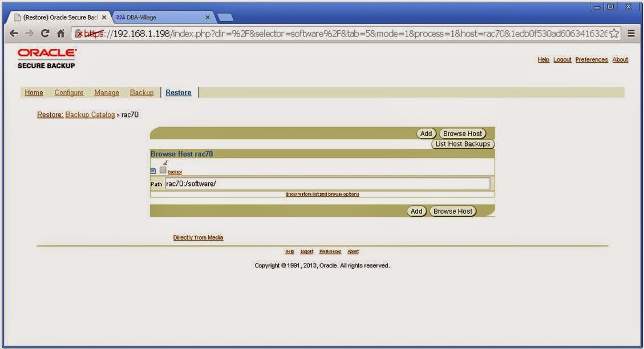
Task: Show restore list and browse options
Action: coord(322,194)
